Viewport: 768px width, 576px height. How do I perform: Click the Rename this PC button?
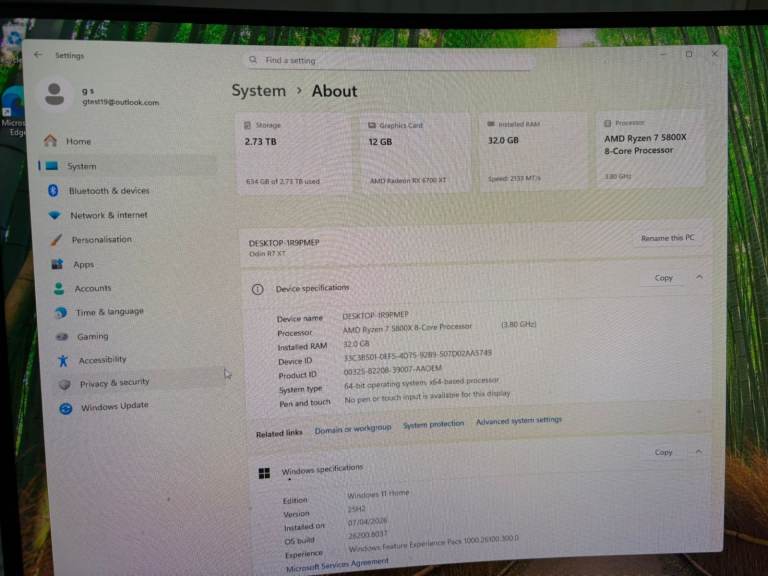(x=667, y=238)
